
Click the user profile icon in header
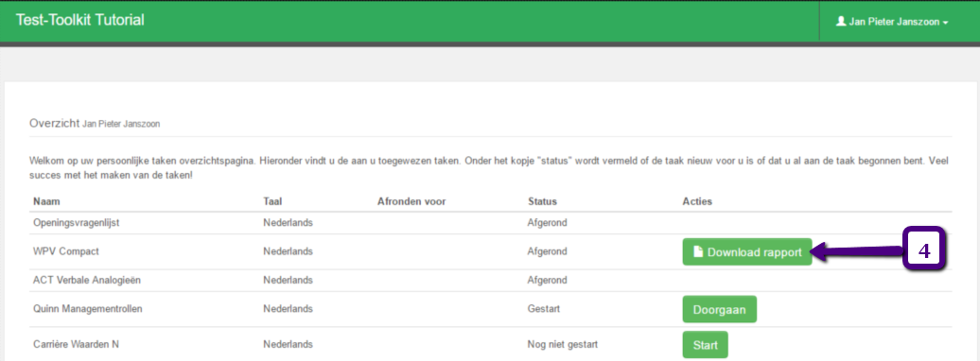point(841,21)
